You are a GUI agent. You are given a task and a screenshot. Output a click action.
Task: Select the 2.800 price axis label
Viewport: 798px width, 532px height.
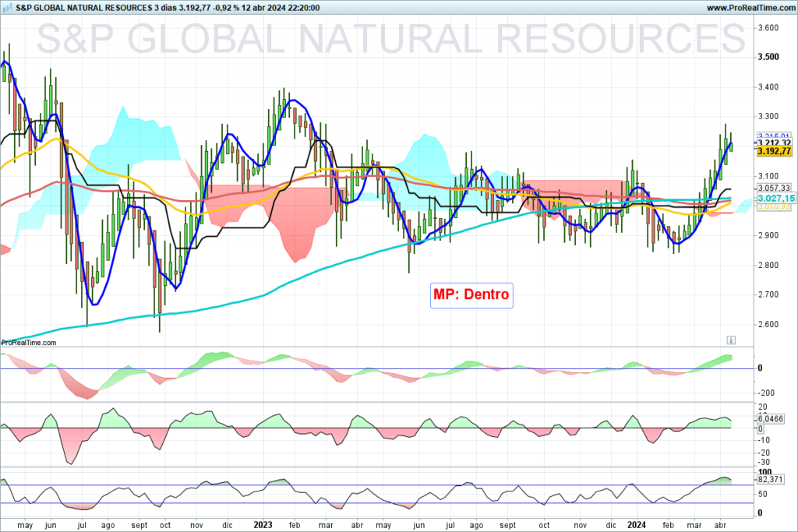768,265
